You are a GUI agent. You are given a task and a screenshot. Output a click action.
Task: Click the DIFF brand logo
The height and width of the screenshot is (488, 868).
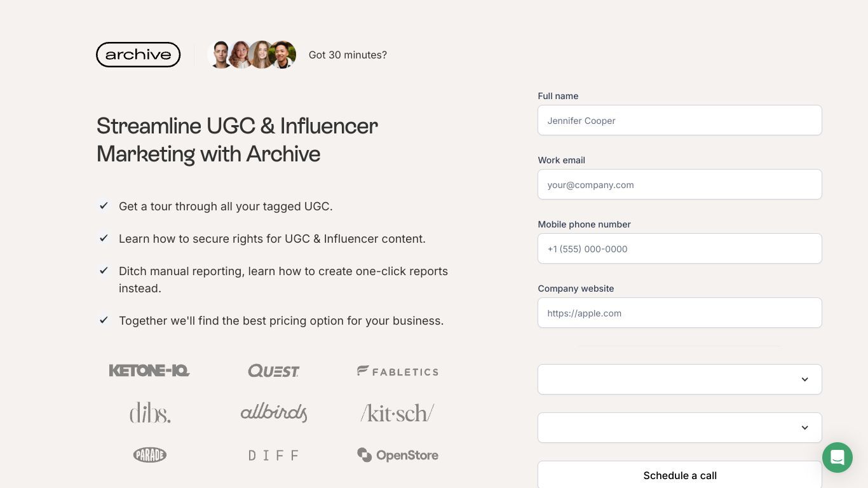point(273,455)
